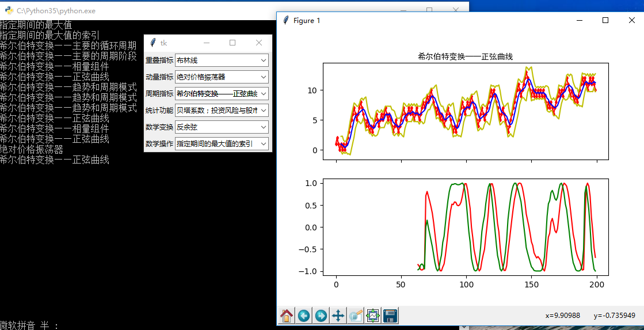Open the 数学变换 dropdown showing 反余弦
The image size is (644, 330).
[222, 127]
